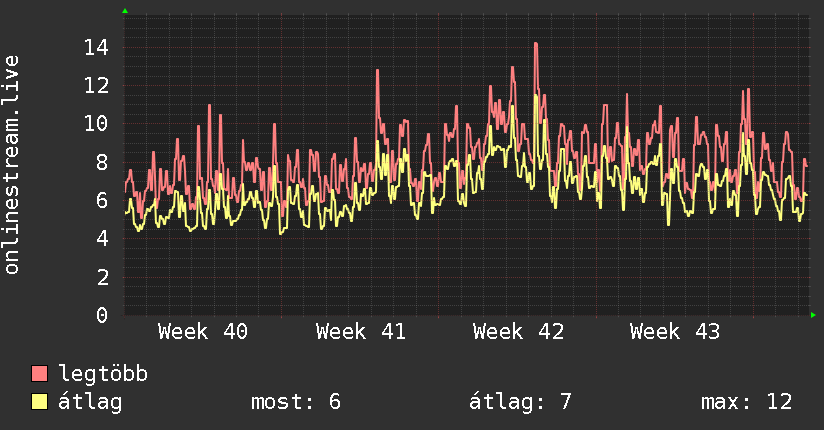Click the Week 43 axis label
824x430 pixels.
(675, 332)
